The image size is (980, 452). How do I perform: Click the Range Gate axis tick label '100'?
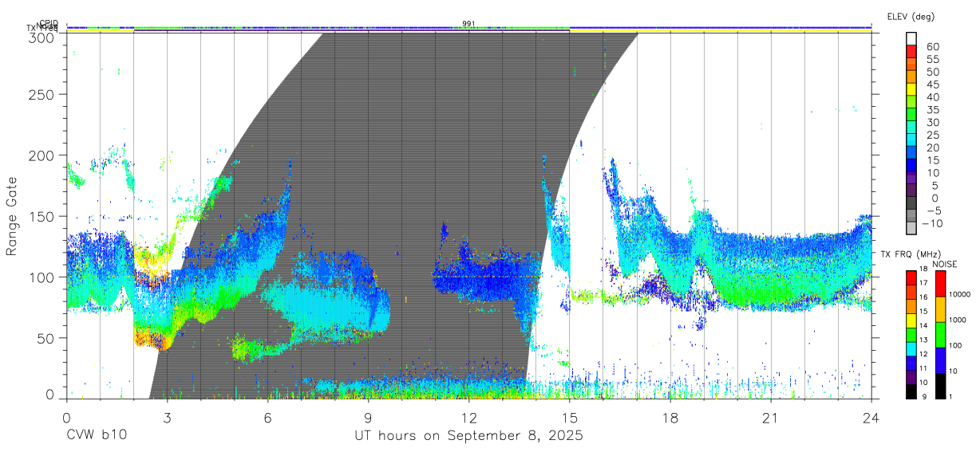[x=42, y=277]
